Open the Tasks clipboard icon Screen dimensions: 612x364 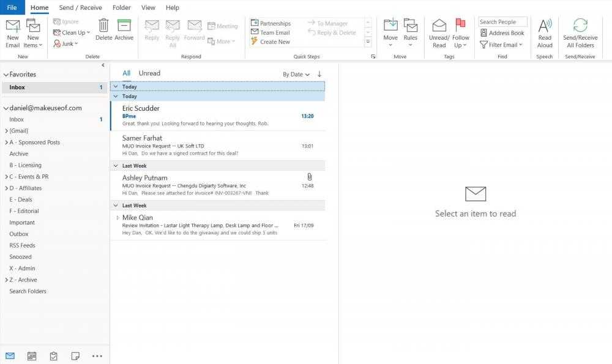pyautogui.click(x=54, y=355)
